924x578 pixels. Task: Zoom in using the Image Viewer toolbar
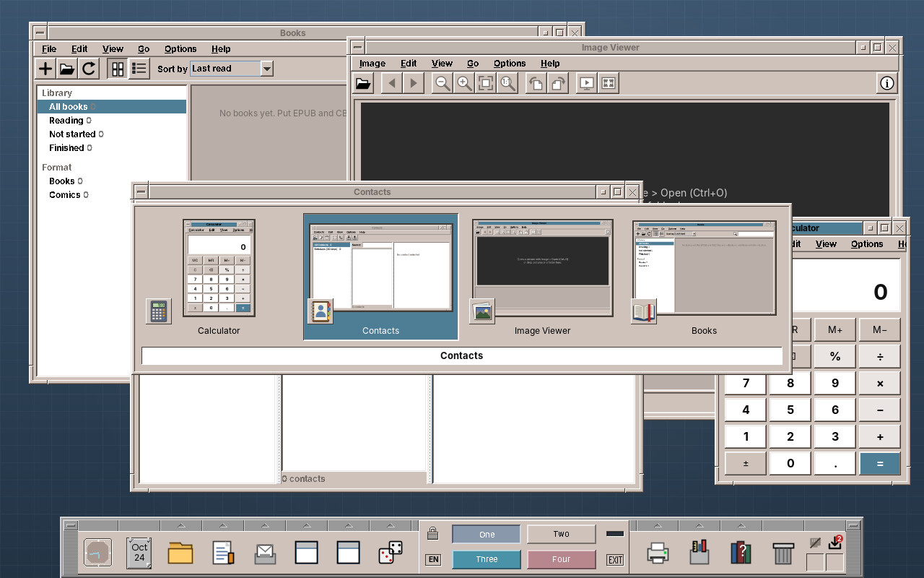tap(464, 83)
